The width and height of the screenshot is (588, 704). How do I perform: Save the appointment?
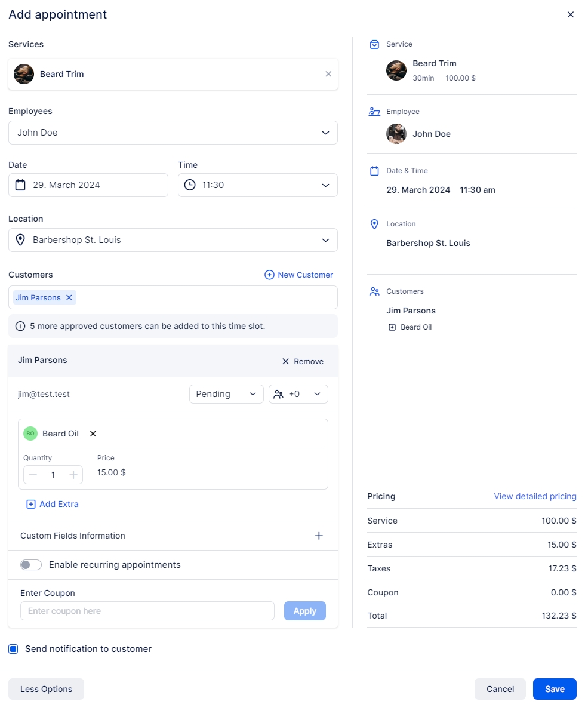click(554, 689)
